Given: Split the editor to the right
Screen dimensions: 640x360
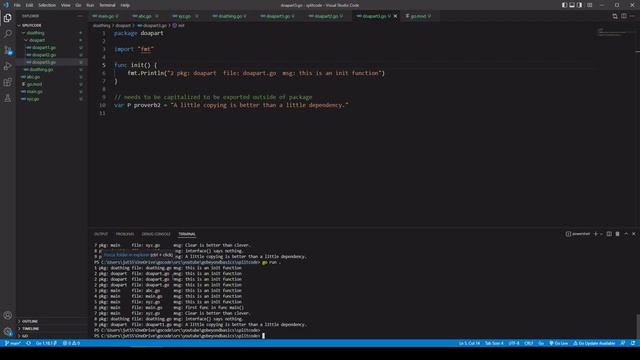Looking at the screenshot, I should [x=624, y=16].
